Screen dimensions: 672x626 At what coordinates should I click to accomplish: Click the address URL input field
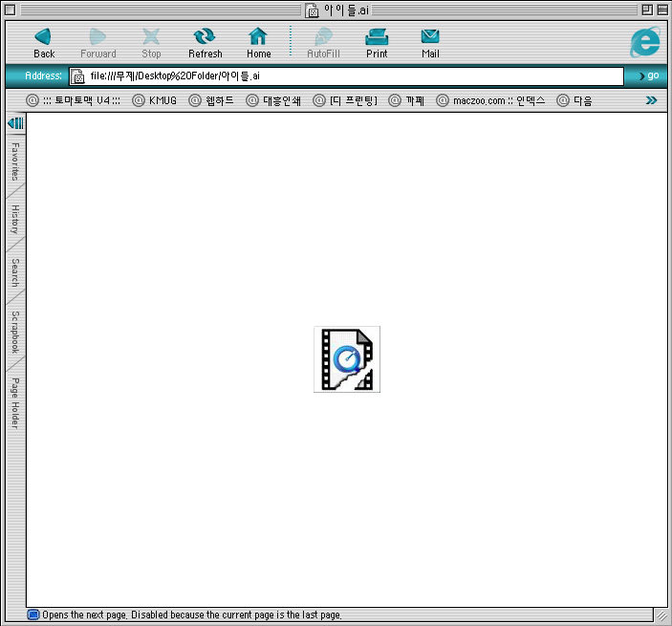(354, 76)
